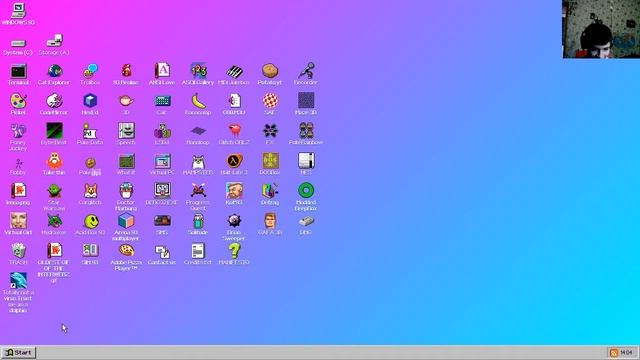Launch NES floppy disk icon
Image resolution: width=640 pixels, height=360 pixels.
pyautogui.click(x=306, y=161)
